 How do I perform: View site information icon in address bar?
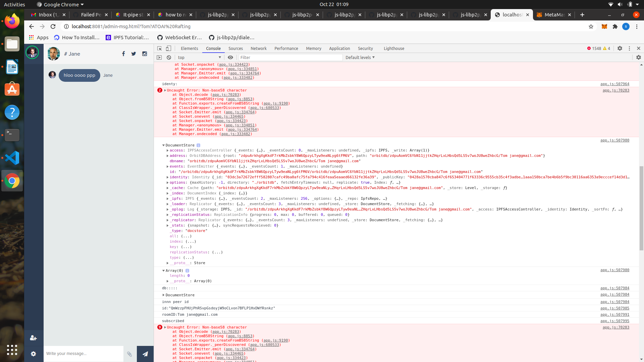pos(66,26)
